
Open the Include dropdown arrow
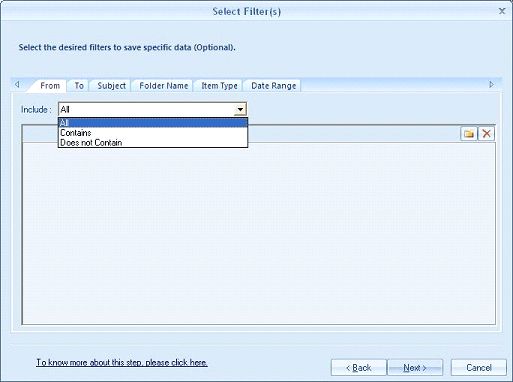coord(240,109)
